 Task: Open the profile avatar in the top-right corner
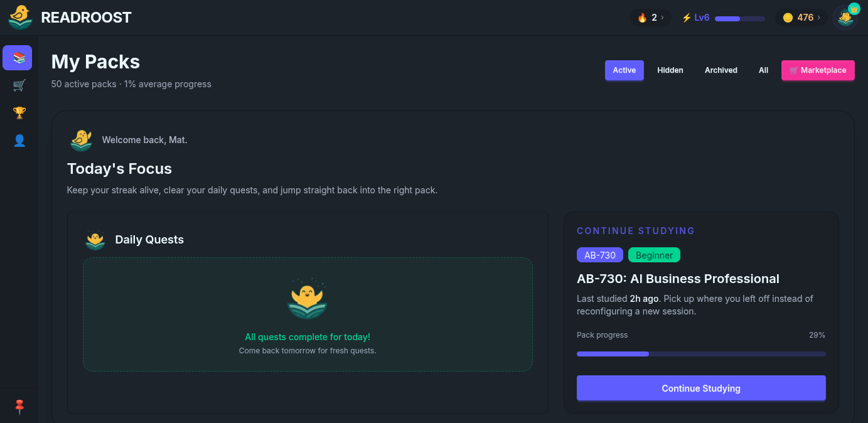tap(845, 17)
